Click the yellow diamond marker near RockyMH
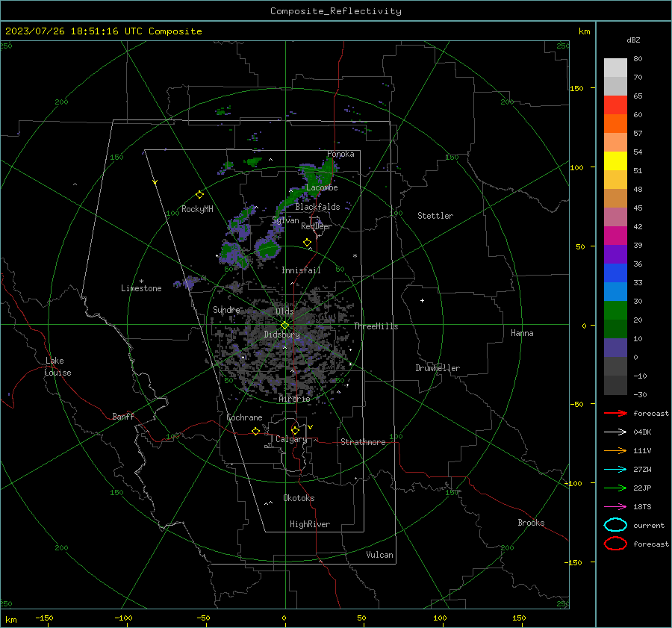This screenshot has width=672, height=628. pyautogui.click(x=199, y=195)
